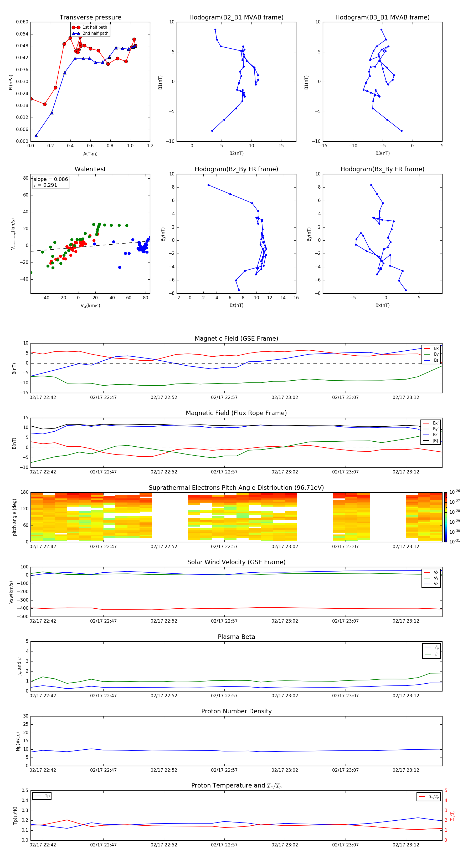This screenshot has width=473, height=868.
Task: Click the βp legend entry in Plasma Beta
Action: click(431, 647)
